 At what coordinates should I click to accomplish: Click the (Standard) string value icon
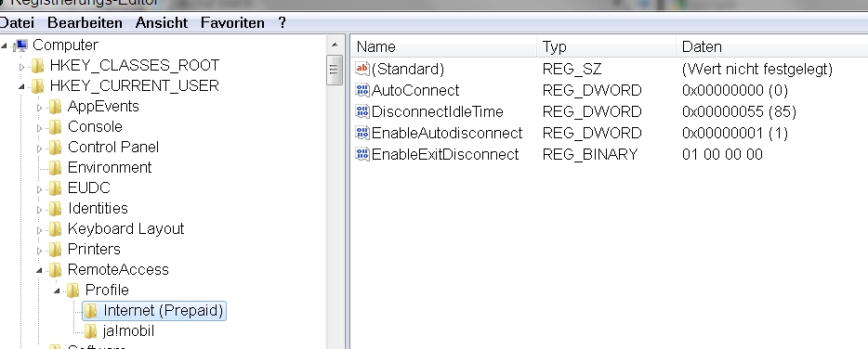coord(362,69)
